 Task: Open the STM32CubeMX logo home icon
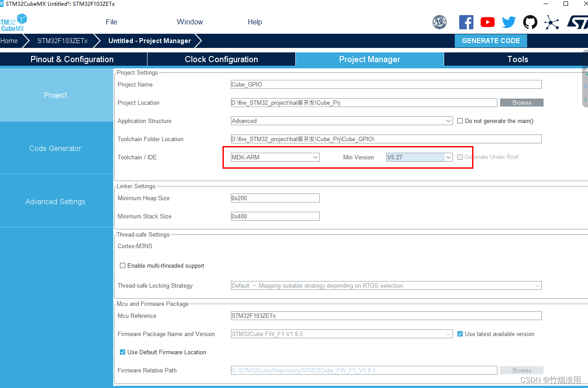[13, 22]
